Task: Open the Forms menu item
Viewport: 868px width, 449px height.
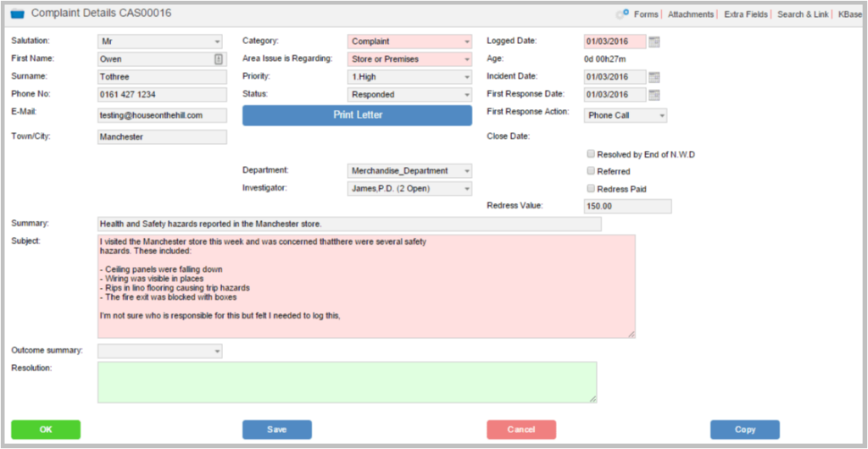Action: (x=646, y=14)
